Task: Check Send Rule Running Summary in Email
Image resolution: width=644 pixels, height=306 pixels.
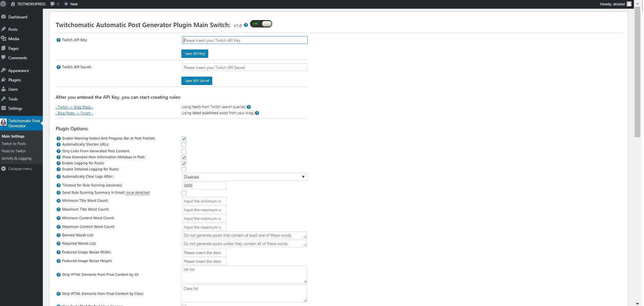Action: 184,193
